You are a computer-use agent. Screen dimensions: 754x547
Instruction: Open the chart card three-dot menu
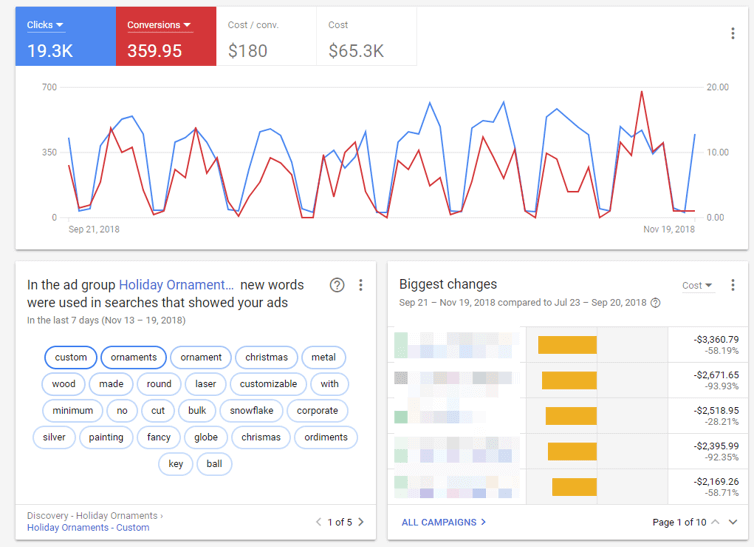pos(734,34)
